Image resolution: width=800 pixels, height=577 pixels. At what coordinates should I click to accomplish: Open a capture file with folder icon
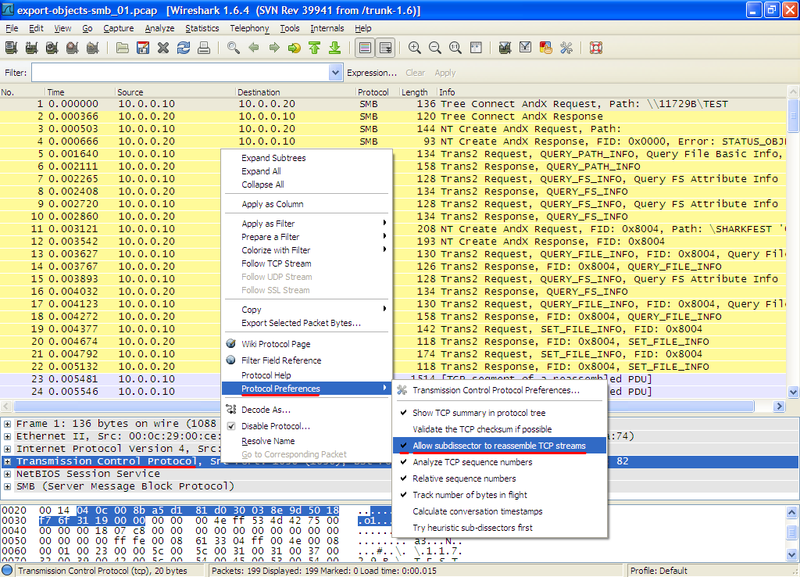point(122,48)
